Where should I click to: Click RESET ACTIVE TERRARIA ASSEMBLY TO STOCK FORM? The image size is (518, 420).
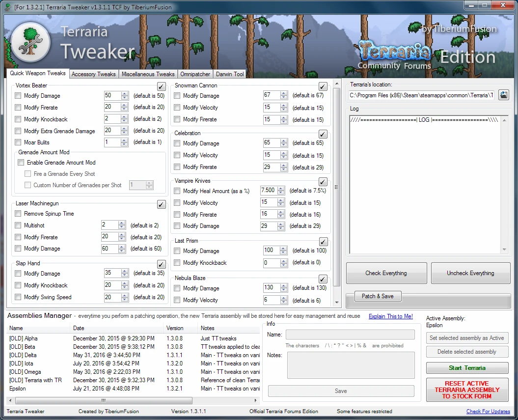click(x=467, y=390)
